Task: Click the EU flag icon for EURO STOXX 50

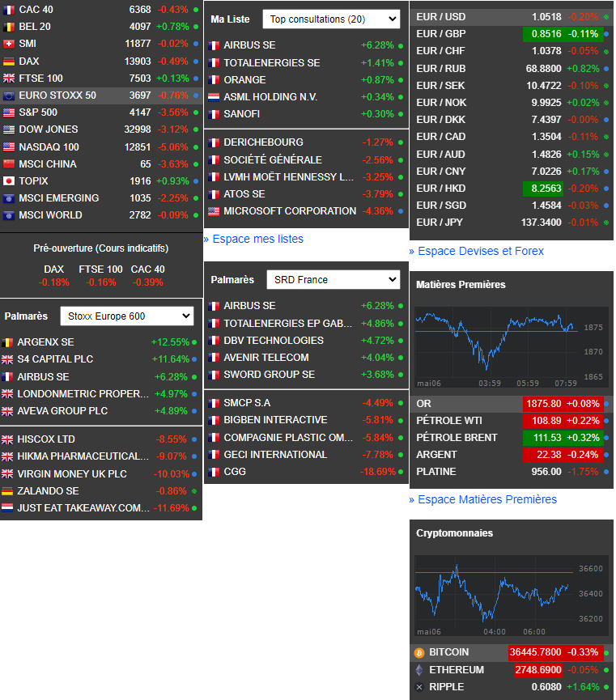Action: tap(9, 95)
